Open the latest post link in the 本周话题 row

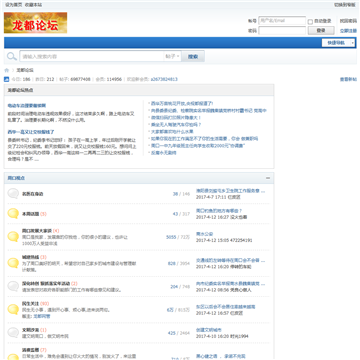coord(219,211)
